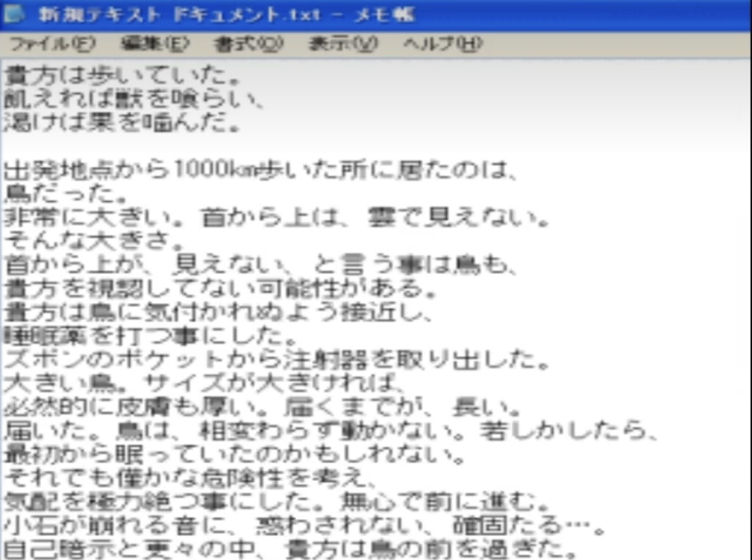Screen dimensions: 752x560
Task: Click the line それでも僅かな危険性を考え、
Action: 187,478
